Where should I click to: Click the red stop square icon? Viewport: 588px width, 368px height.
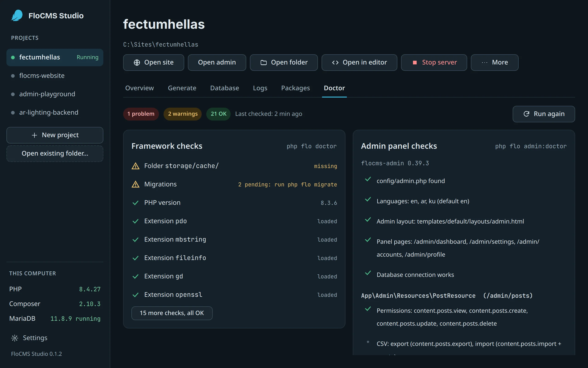tap(415, 63)
